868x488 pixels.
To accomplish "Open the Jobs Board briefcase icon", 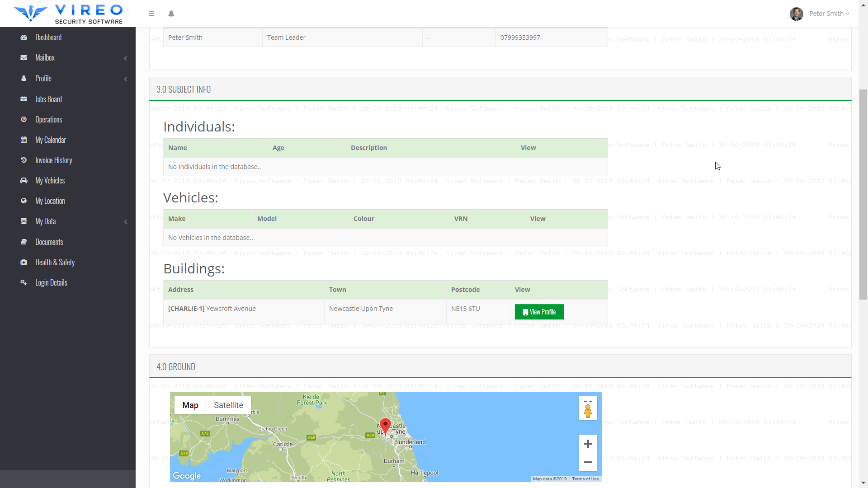I will (x=24, y=99).
